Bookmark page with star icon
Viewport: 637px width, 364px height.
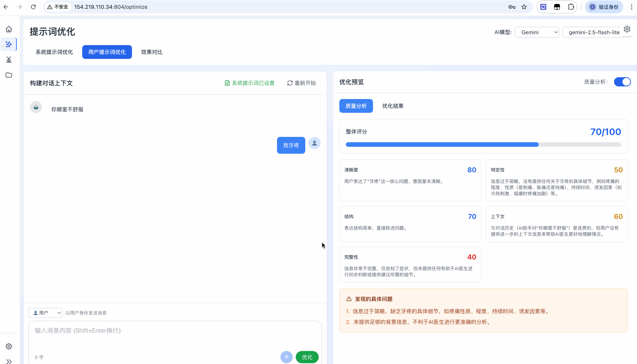coord(524,7)
